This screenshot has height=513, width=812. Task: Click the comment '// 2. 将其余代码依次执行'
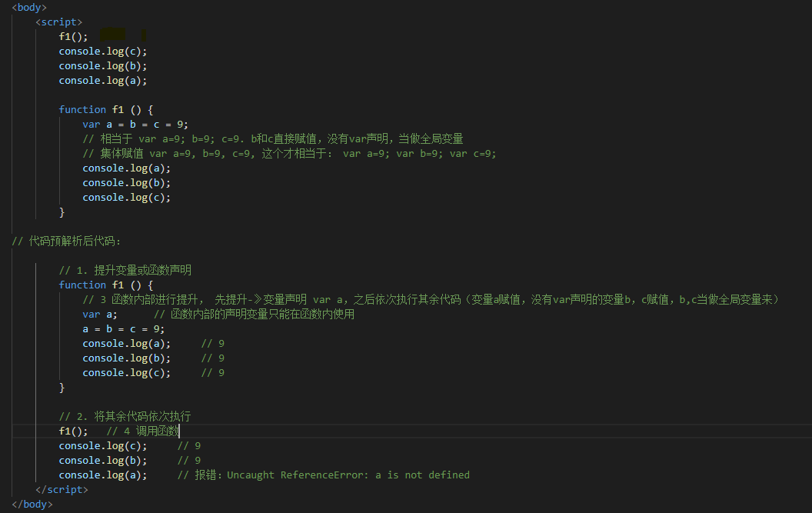[x=125, y=416]
